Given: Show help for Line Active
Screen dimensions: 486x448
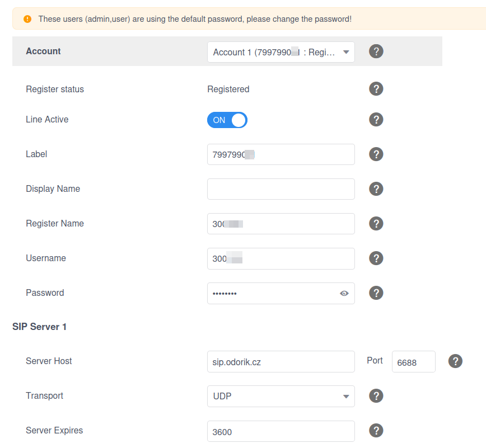Looking at the screenshot, I should [376, 120].
